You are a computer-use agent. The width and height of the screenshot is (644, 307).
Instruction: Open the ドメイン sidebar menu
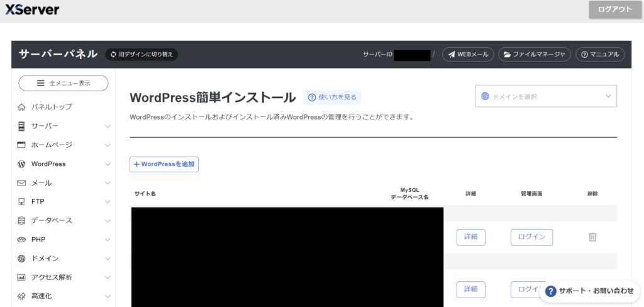tap(45, 259)
